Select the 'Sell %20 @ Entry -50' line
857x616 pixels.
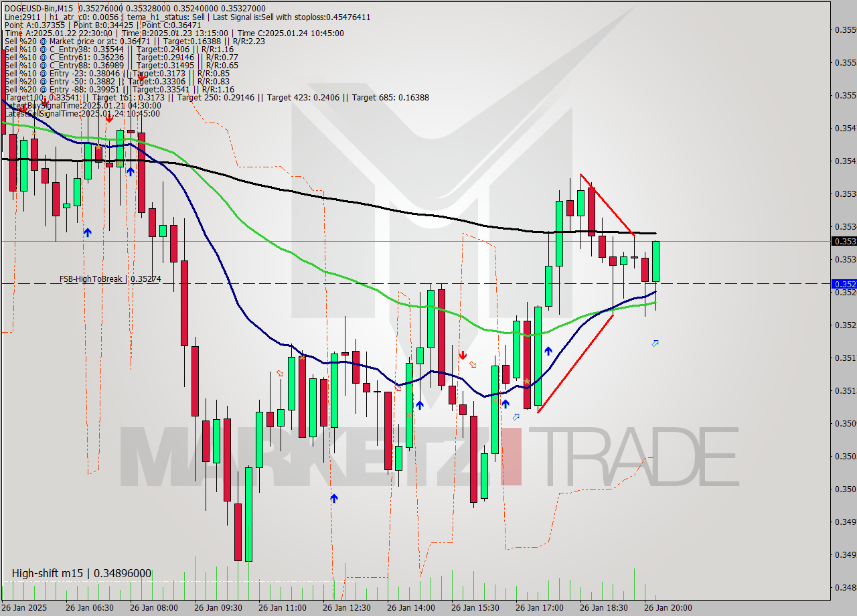coord(116,81)
